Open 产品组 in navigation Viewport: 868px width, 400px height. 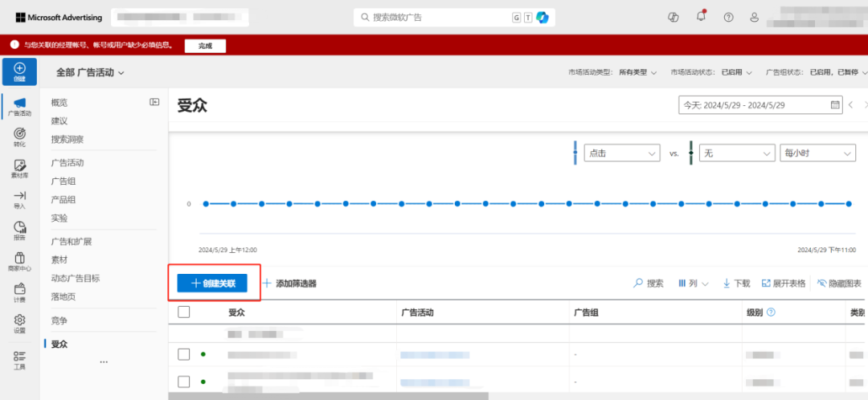pyautogui.click(x=63, y=199)
